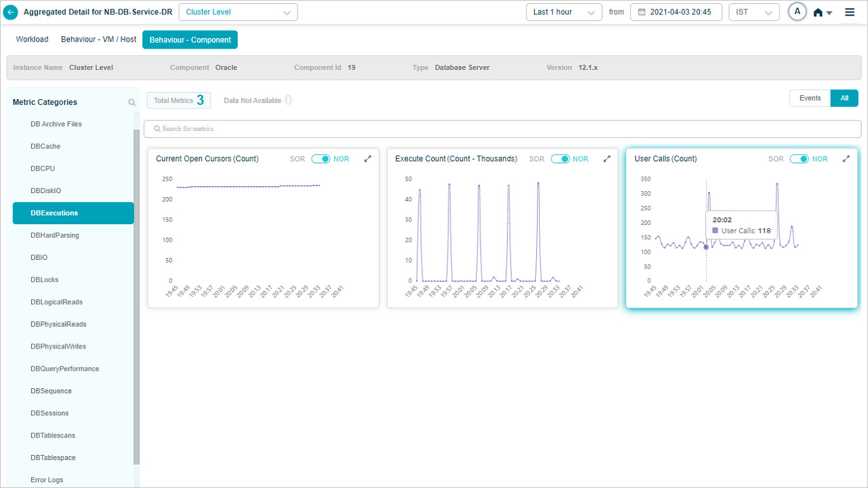Click the Events filter button
Viewport: 868px width, 488px height.
click(x=810, y=98)
